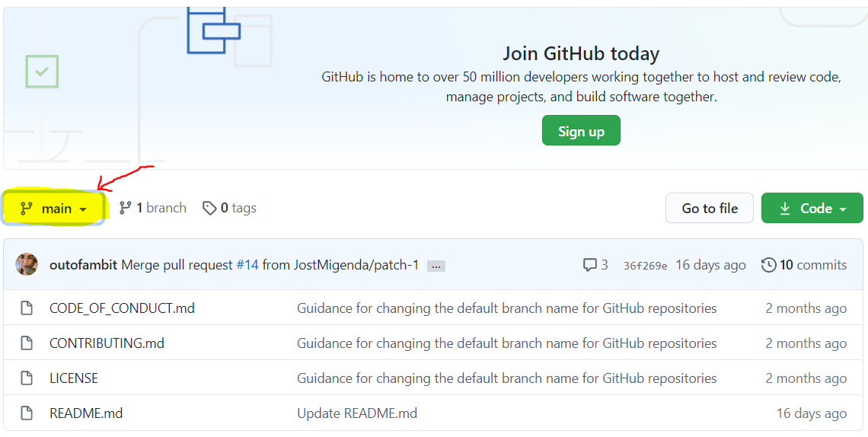Image resolution: width=868 pixels, height=437 pixels.
Task: Open pull request #14 link
Action: click(247, 265)
